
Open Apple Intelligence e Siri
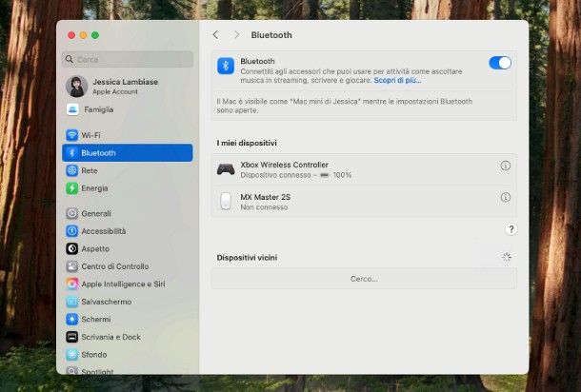122,284
